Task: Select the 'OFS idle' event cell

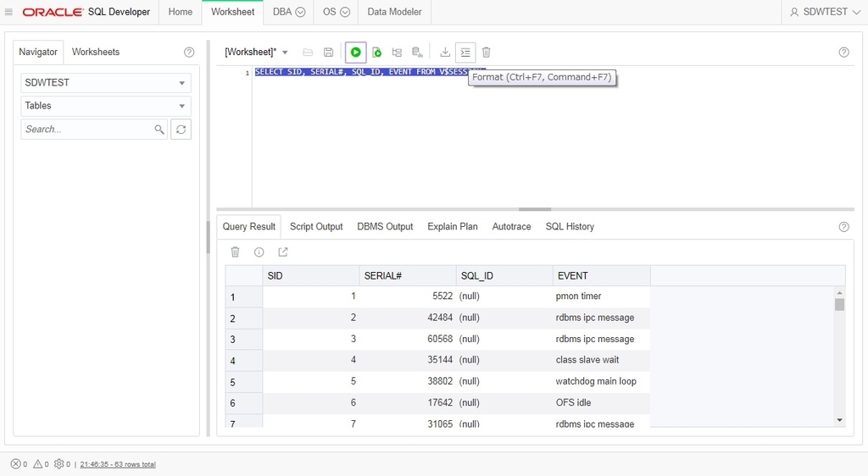Action: [601, 403]
